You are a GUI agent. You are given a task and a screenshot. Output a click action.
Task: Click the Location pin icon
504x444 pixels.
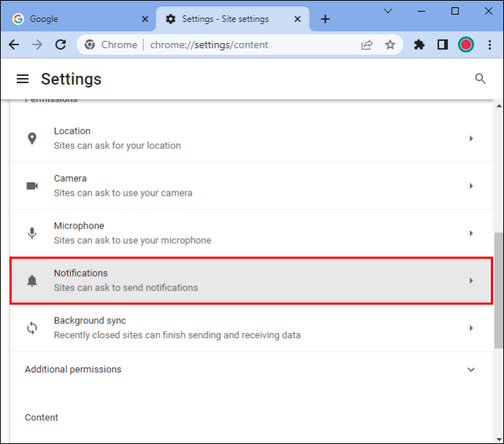click(x=32, y=139)
